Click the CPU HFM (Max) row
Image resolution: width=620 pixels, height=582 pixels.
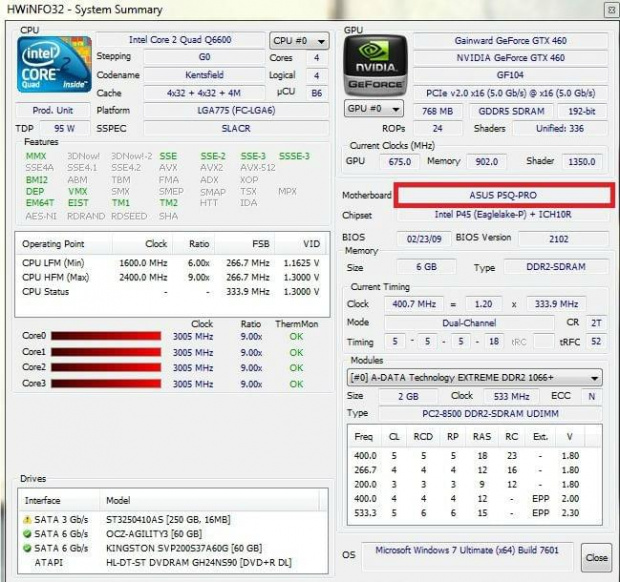point(171,277)
